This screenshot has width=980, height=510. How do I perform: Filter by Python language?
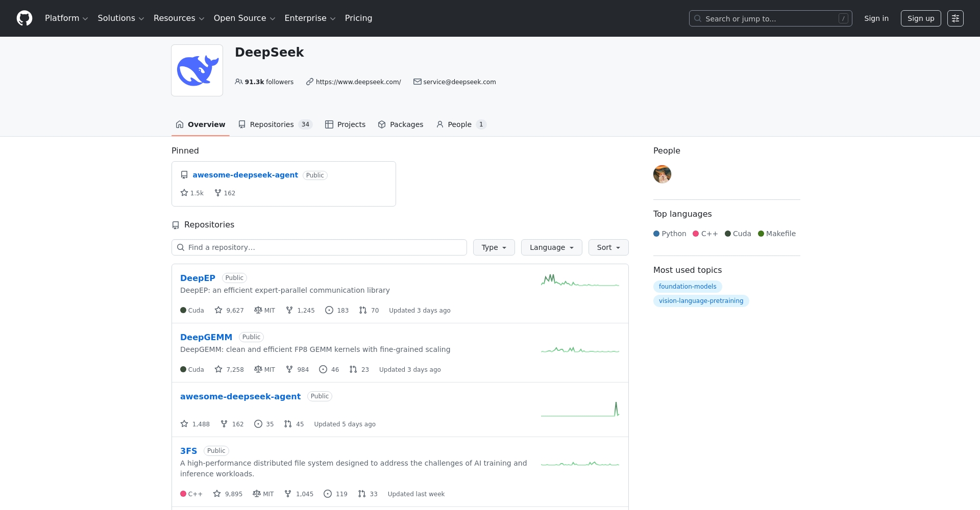click(x=670, y=234)
